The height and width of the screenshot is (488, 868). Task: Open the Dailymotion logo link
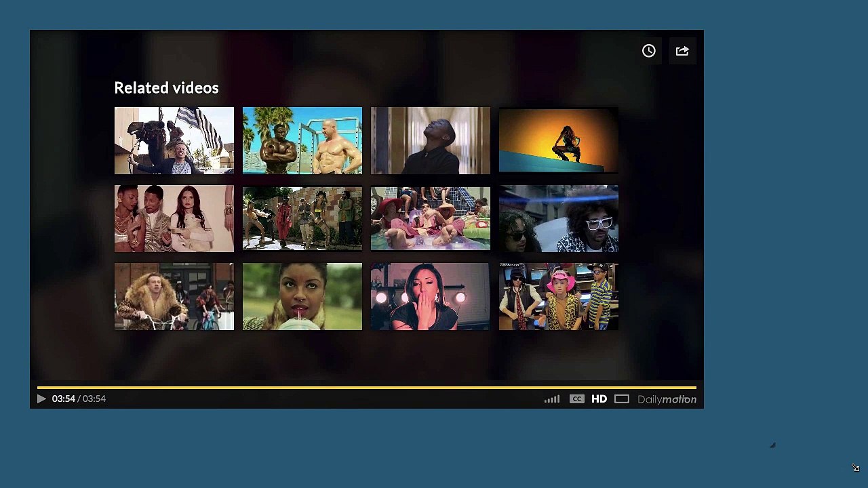[x=667, y=399]
